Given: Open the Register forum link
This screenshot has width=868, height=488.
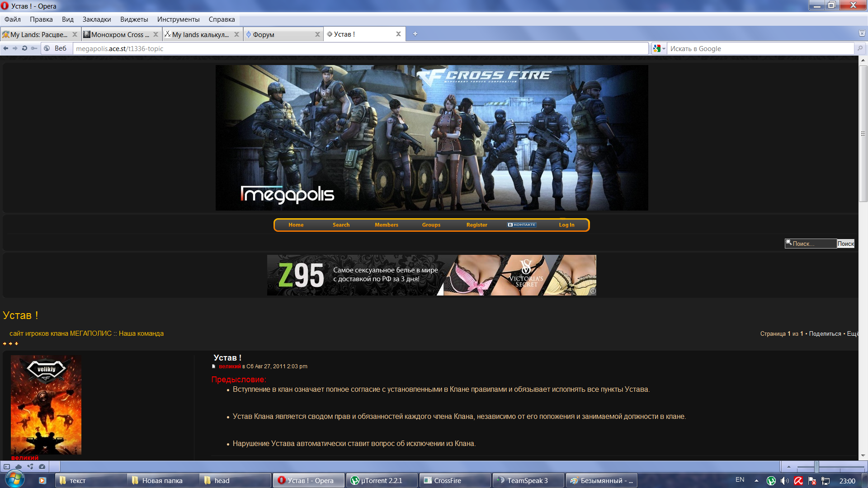Looking at the screenshot, I should point(477,225).
